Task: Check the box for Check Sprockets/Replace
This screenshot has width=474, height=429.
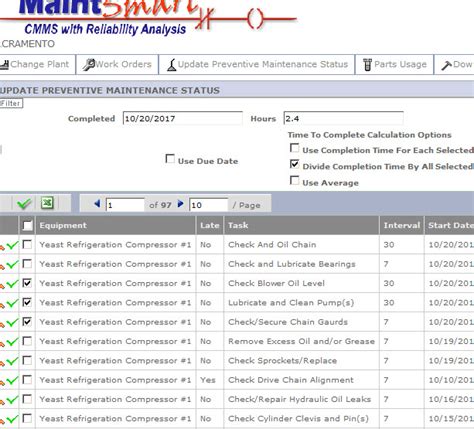Action: coord(27,361)
